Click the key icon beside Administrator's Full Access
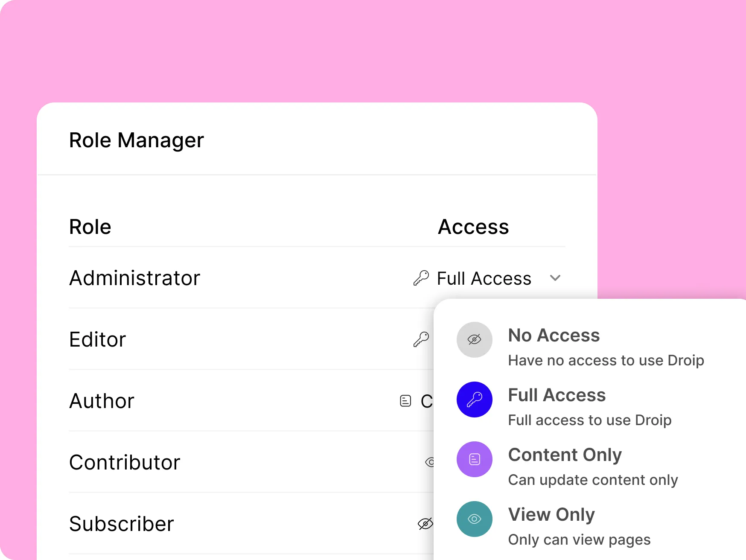746x560 pixels. [x=421, y=278]
